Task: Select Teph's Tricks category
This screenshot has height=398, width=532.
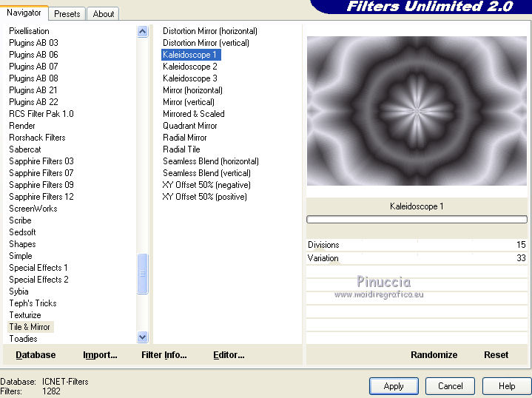Action: pos(33,303)
